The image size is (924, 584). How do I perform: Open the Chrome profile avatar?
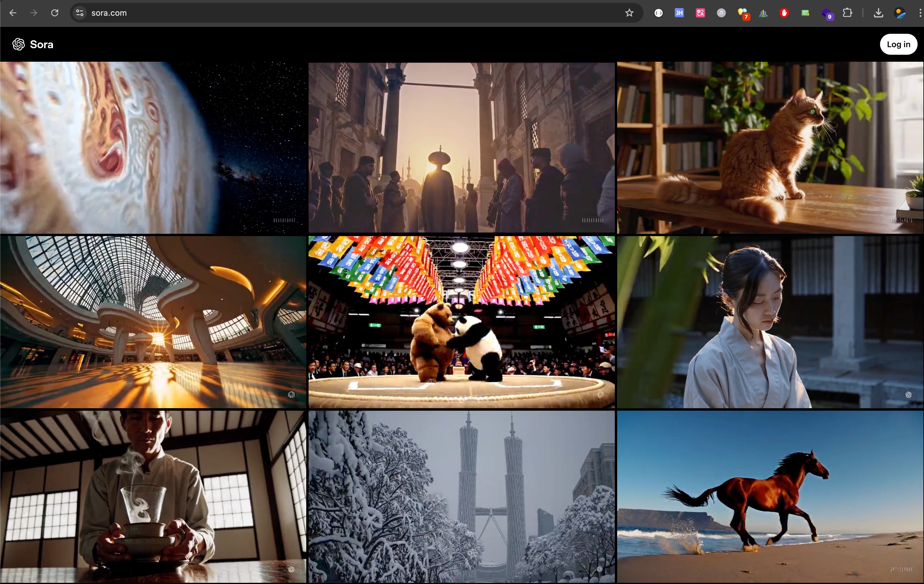[x=900, y=13]
